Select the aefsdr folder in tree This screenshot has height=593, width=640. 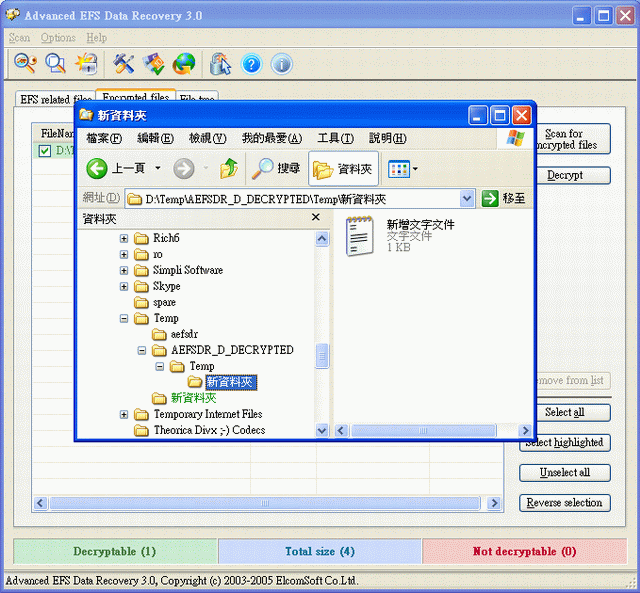184,334
